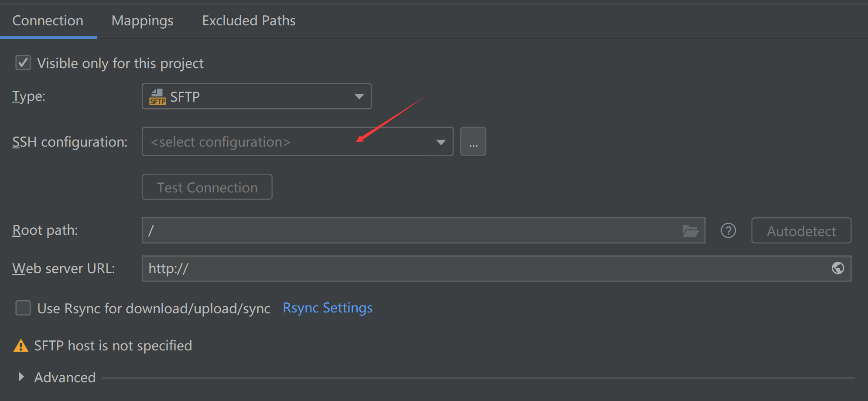Switch to the Mappings tab

142,21
